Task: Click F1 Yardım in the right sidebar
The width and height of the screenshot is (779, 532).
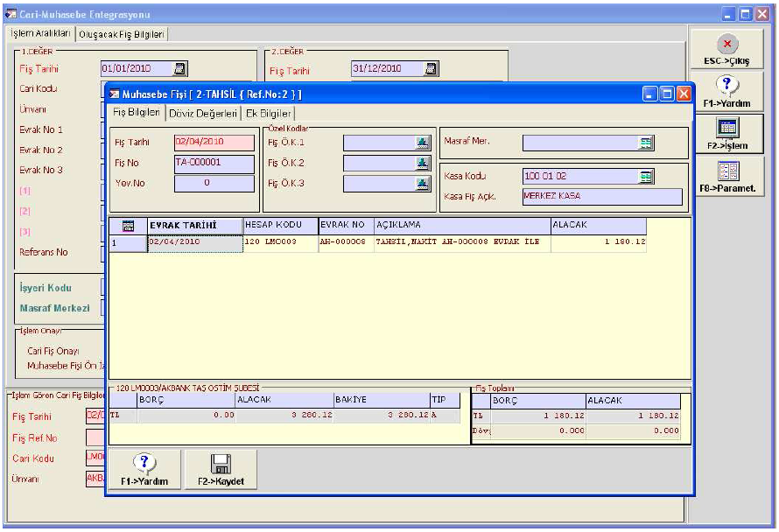Action: [x=727, y=91]
